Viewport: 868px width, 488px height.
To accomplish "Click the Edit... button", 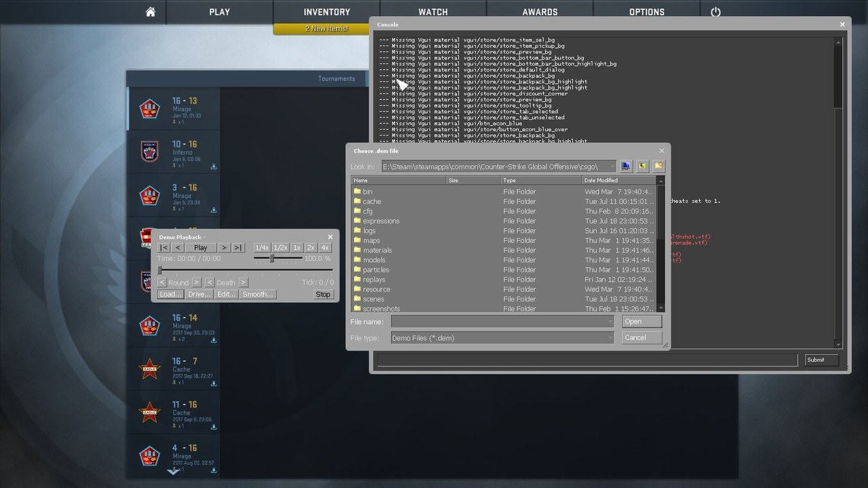I will [226, 294].
